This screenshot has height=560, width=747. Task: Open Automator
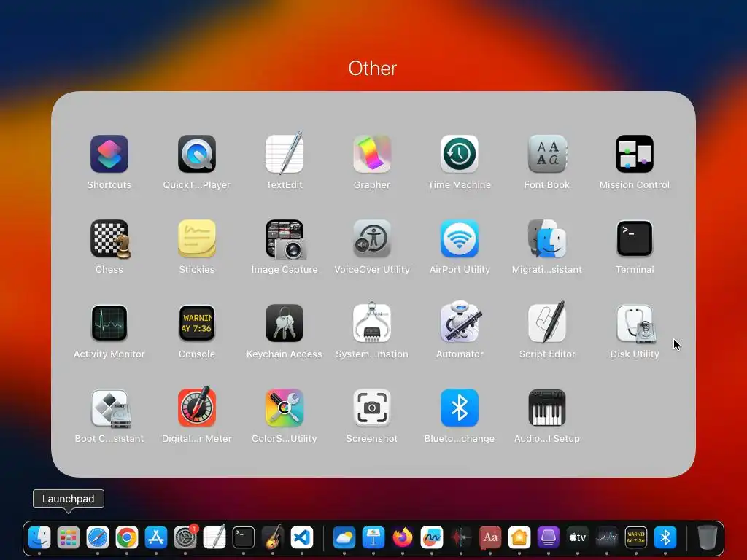pos(460,322)
